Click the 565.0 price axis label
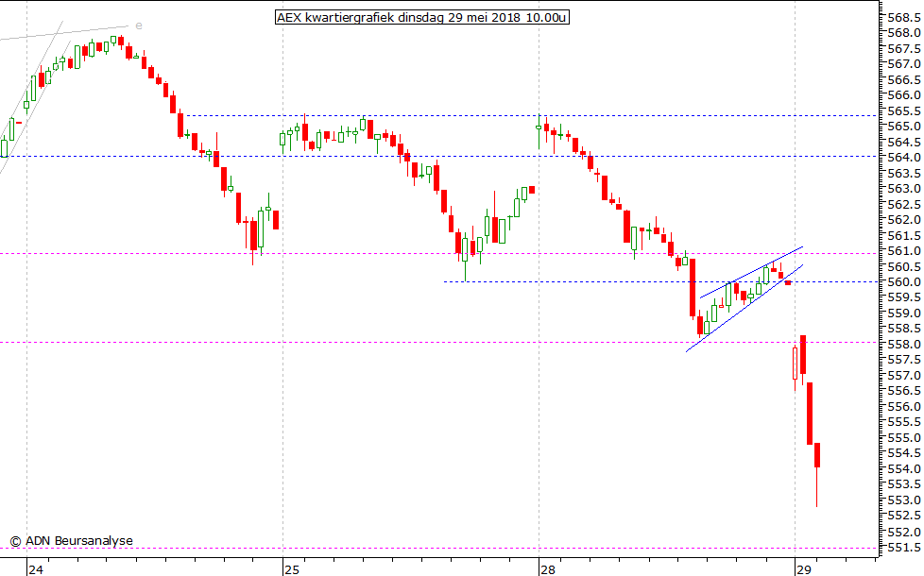 tap(904, 126)
